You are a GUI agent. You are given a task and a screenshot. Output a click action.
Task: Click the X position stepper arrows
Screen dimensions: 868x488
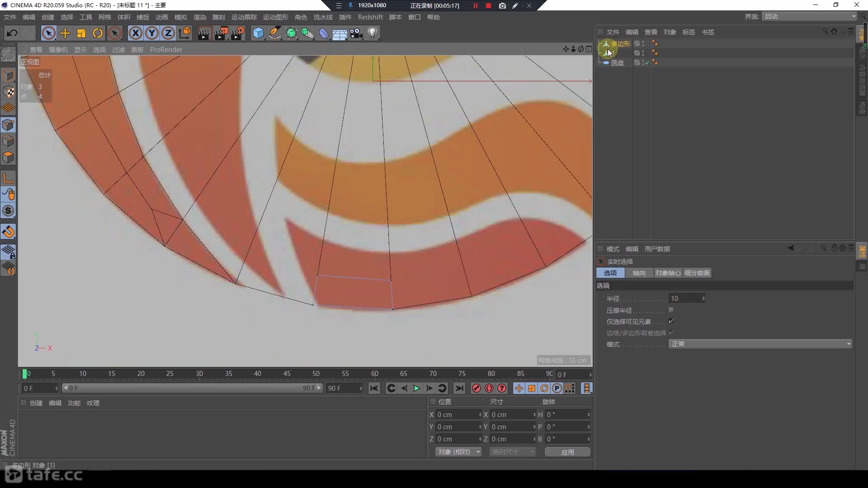480,414
